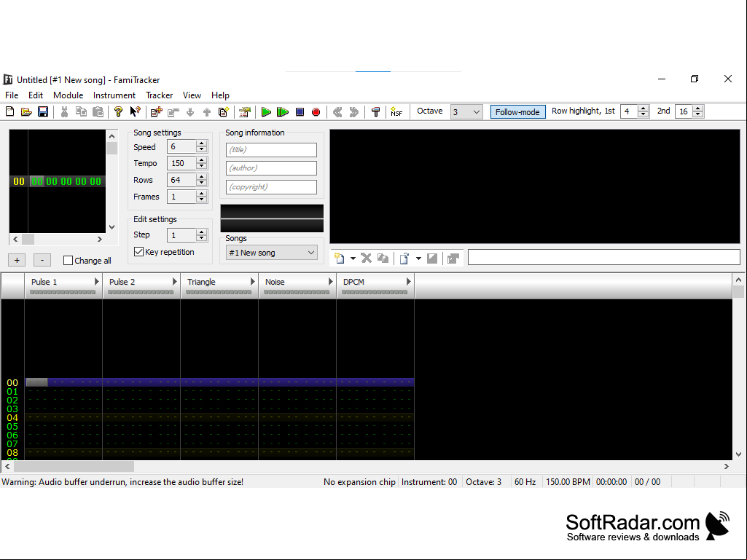Click the plus frame button
This screenshot has width=747, height=560.
17,260
